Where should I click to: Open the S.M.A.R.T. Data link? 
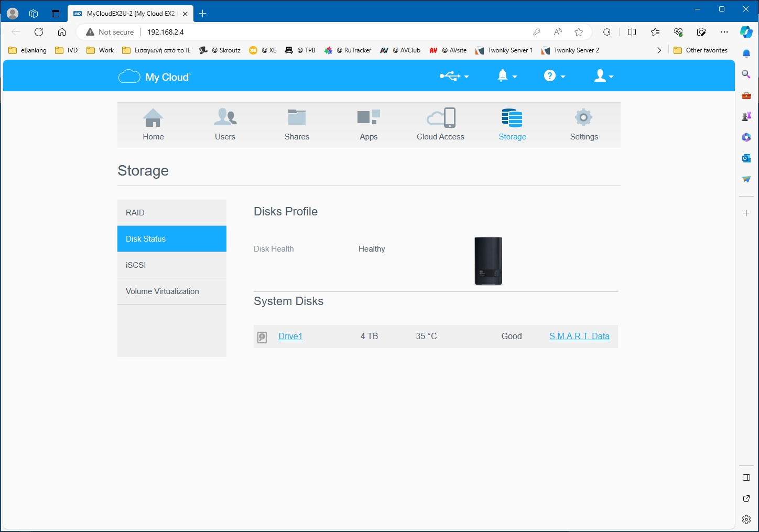click(x=579, y=336)
